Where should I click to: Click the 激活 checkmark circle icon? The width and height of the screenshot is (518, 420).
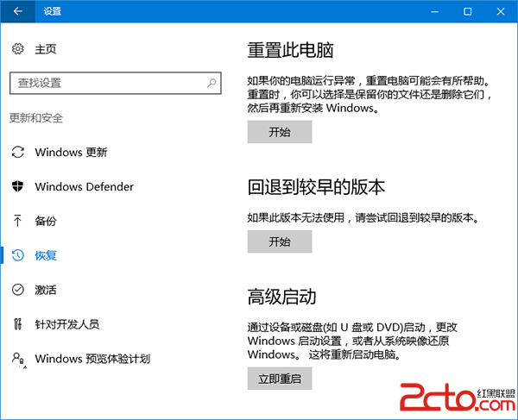(18, 290)
